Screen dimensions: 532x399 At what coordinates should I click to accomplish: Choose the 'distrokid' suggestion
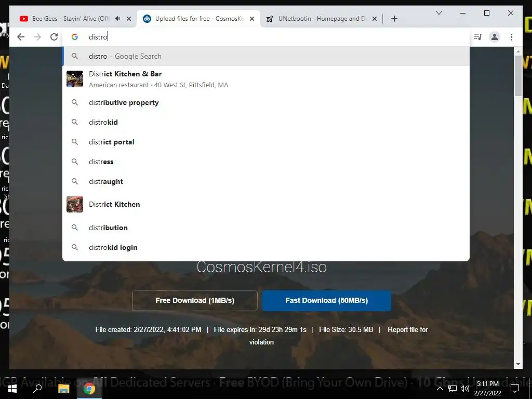point(266,122)
